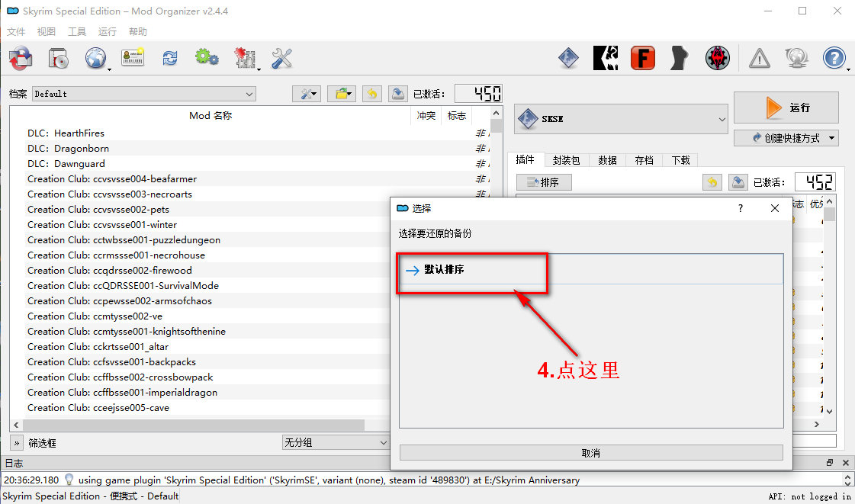Click the wrench and screwdriver tools icon
Screen dimensions: 855x504
(281, 58)
